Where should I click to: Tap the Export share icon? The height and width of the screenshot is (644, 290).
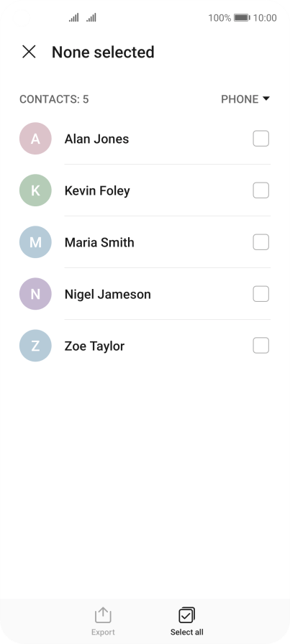pyautogui.click(x=103, y=615)
